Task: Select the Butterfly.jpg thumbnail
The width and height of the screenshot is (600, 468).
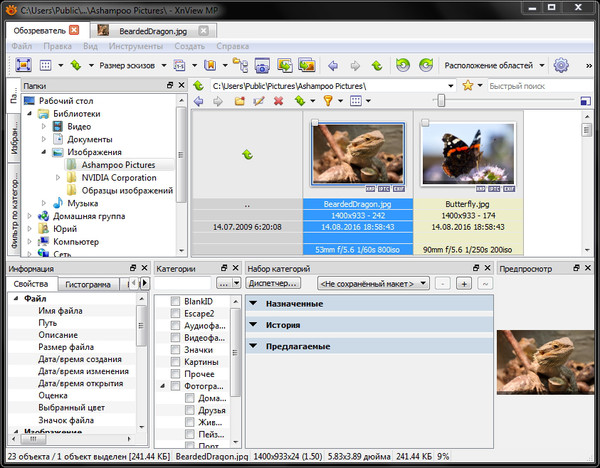Action: pyautogui.click(x=468, y=154)
